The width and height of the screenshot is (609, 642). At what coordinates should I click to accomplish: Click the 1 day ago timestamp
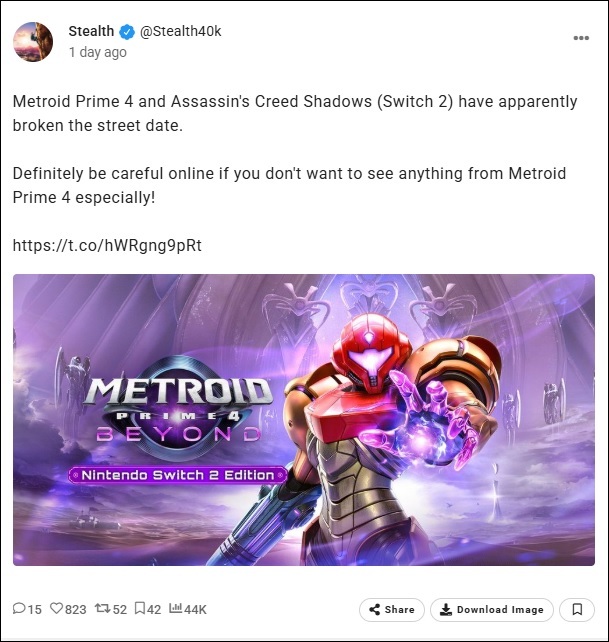pos(97,52)
